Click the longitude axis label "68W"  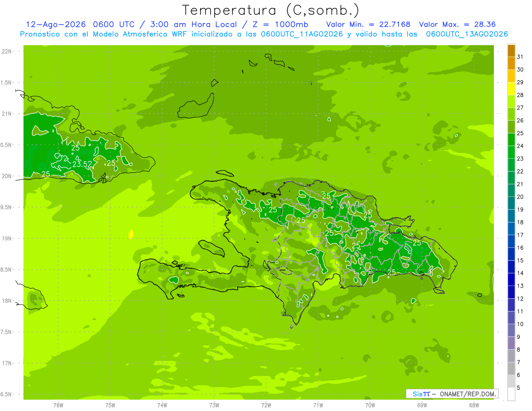474,405
